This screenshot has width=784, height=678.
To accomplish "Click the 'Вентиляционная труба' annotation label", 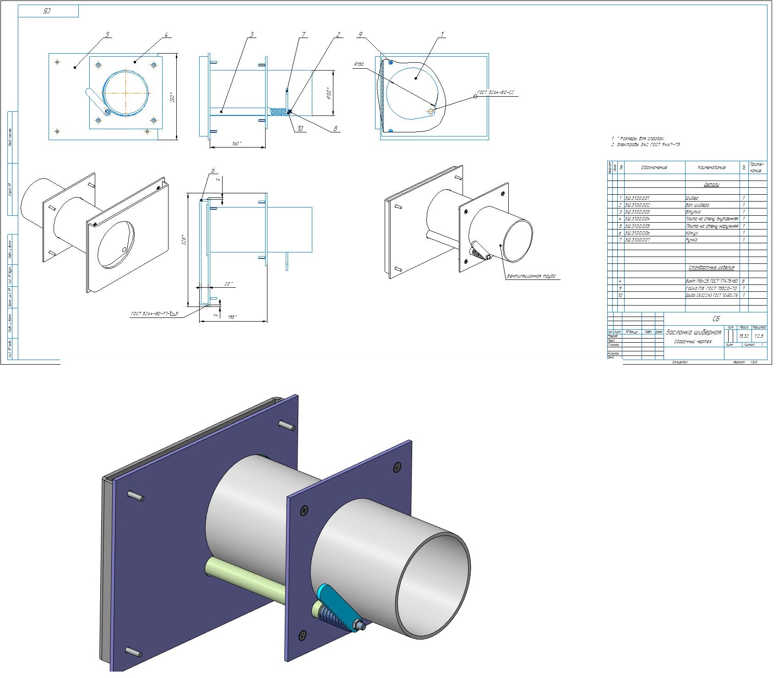I will pos(531,276).
